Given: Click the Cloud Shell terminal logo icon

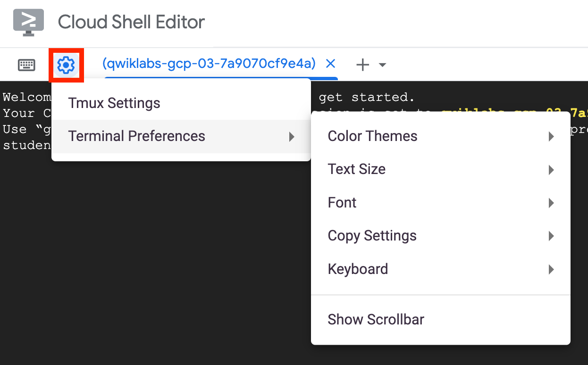Looking at the screenshot, I should (x=28, y=22).
